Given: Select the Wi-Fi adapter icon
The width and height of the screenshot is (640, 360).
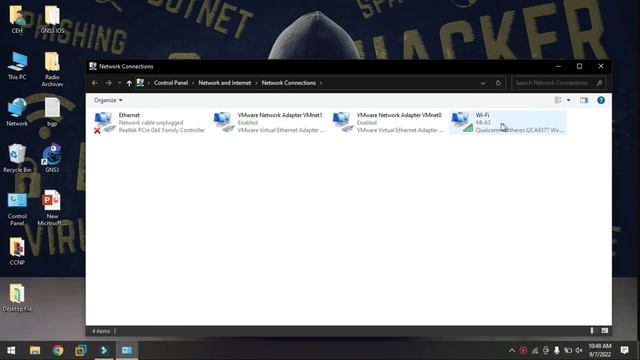Looking at the screenshot, I should coord(462,122).
